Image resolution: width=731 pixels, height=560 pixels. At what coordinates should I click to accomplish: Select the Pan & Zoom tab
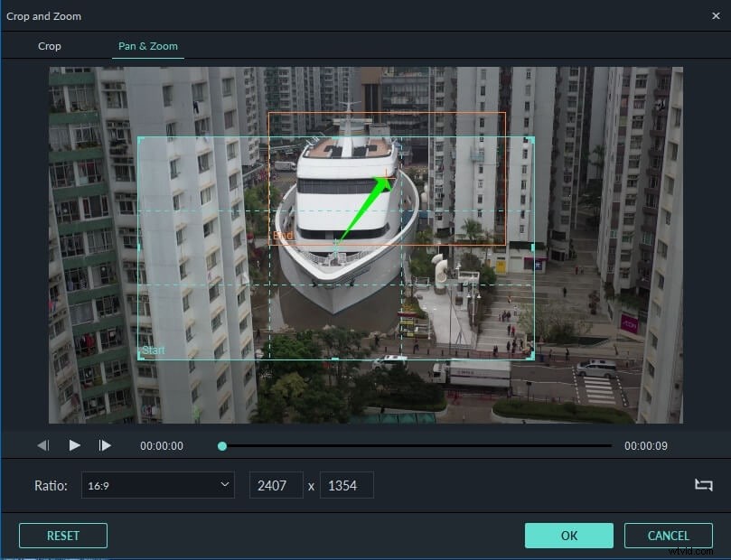coord(147,46)
